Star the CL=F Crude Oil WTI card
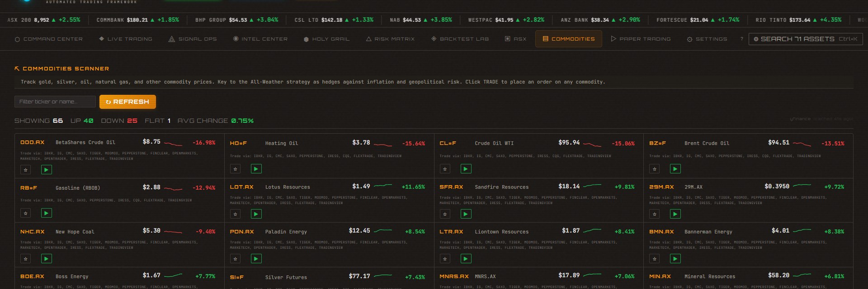 click(x=445, y=169)
